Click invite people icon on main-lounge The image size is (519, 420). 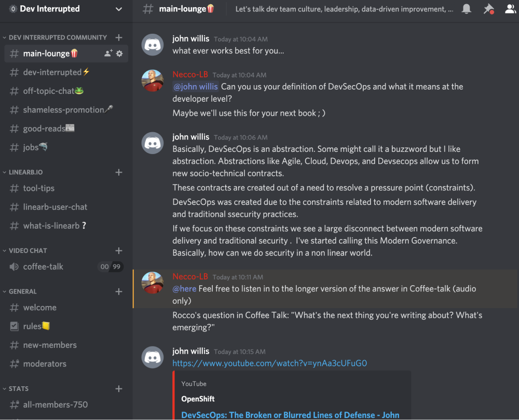pos(108,53)
